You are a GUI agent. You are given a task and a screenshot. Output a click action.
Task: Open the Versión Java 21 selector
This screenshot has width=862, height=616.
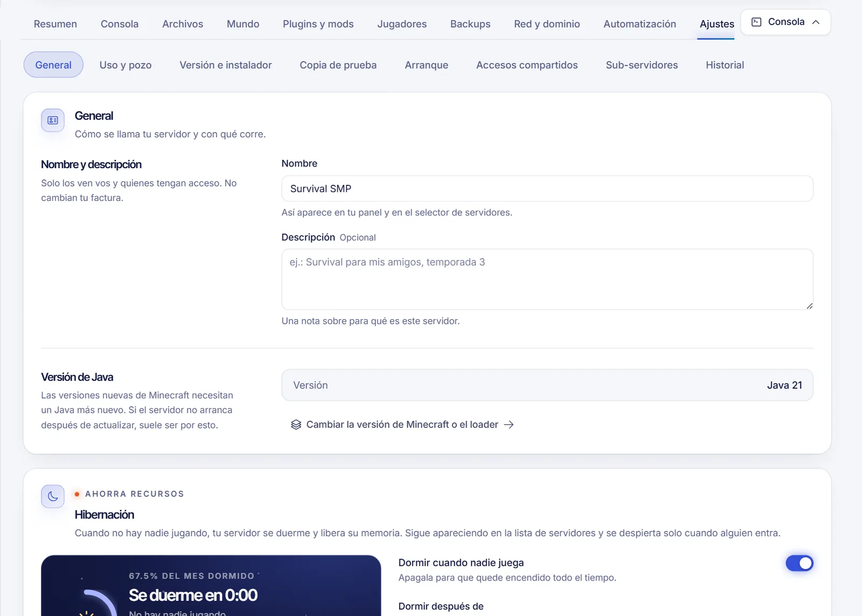(x=547, y=385)
